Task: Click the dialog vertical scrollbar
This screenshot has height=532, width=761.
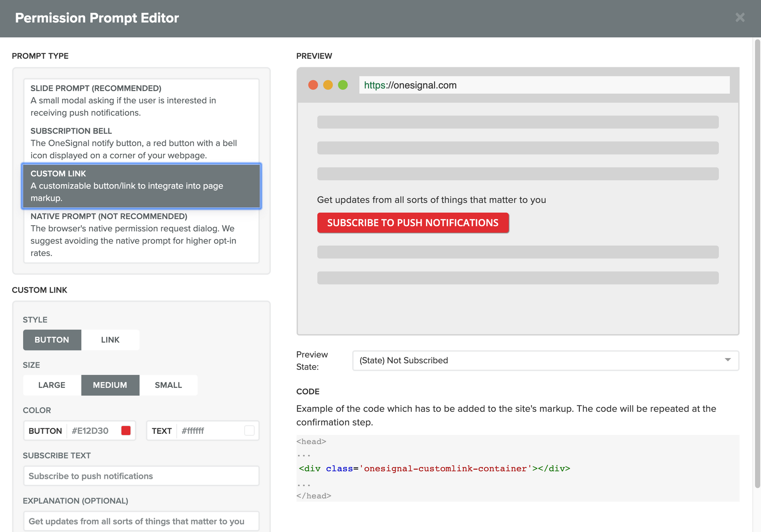Action: (x=757, y=263)
